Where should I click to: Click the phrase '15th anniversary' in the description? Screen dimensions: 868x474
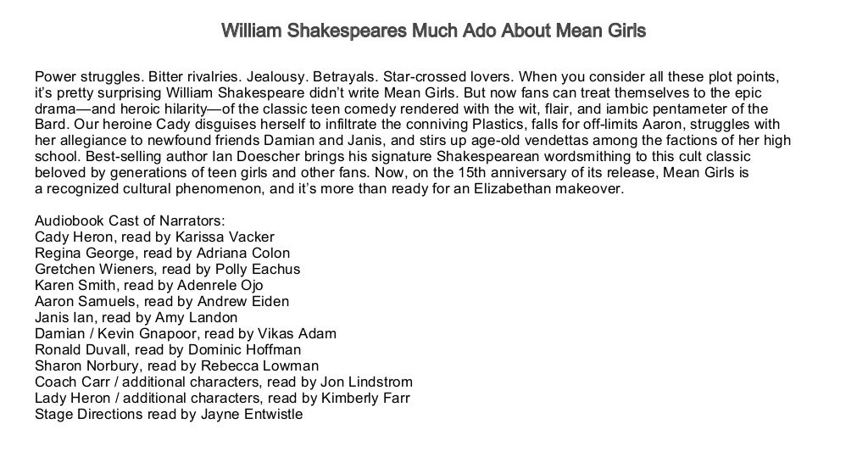point(491,174)
